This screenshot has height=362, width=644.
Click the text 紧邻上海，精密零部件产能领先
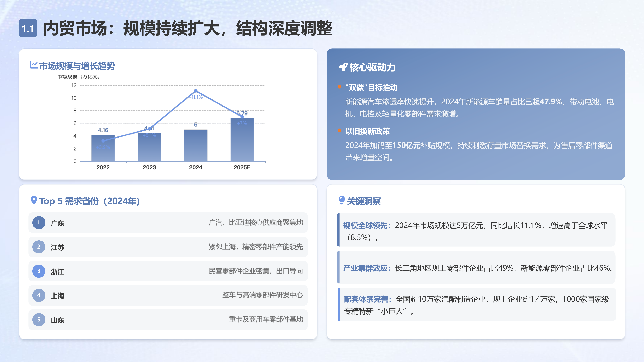[256, 247]
